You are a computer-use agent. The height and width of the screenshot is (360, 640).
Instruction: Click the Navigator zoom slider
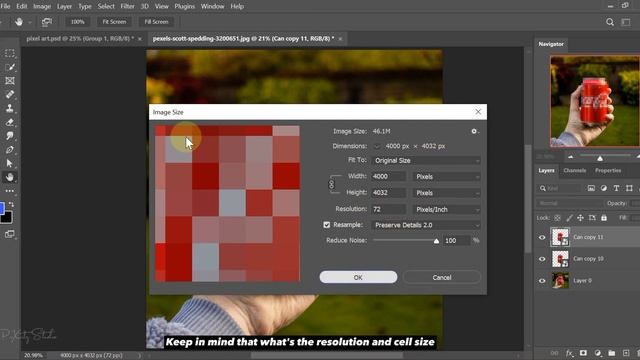pyautogui.click(x=600, y=158)
